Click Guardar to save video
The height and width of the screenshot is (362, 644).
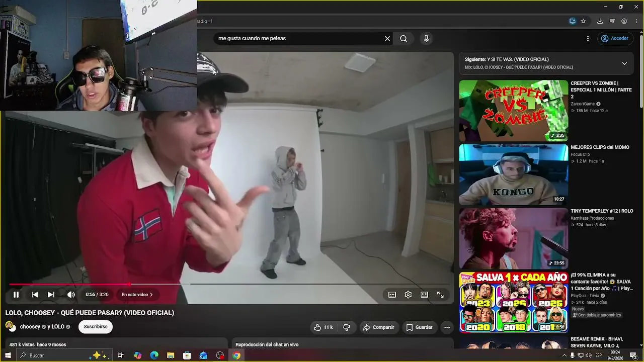pyautogui.click(x=419, y=327)
